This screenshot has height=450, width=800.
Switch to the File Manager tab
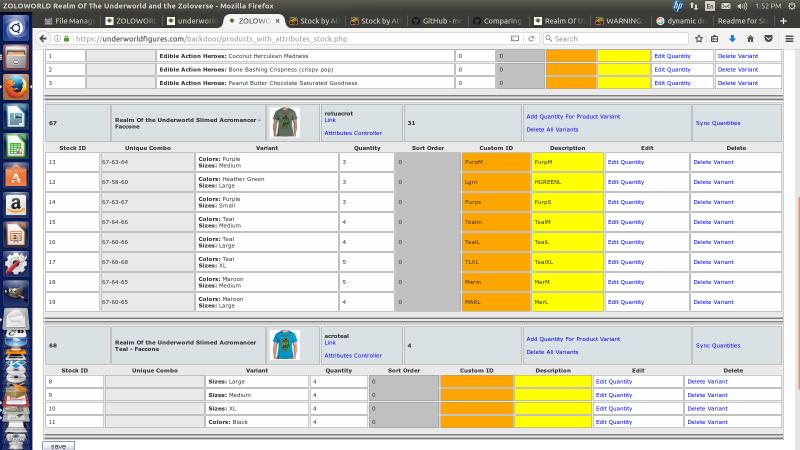point(68,21)
